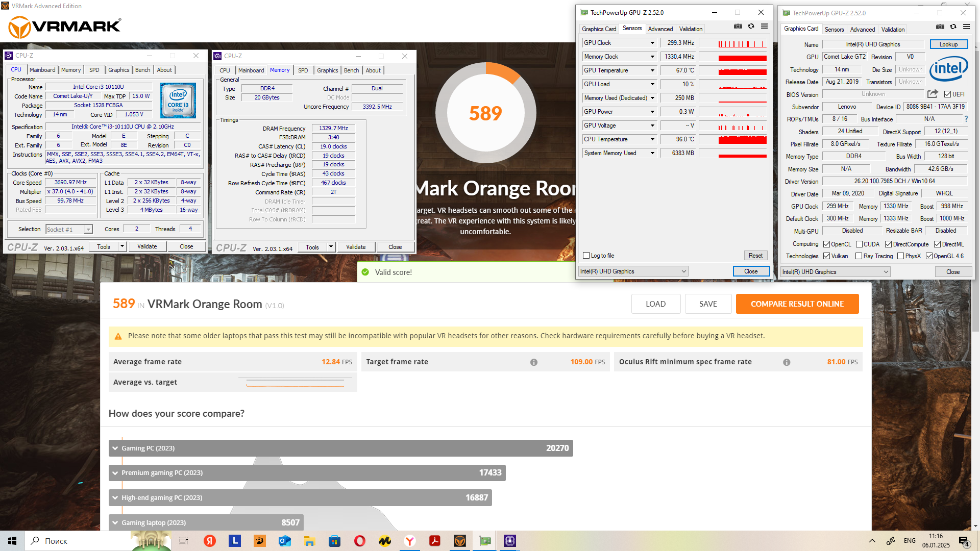
Task: Toggle the DirectCompute checkbox
Action: pyautogui.click(x=888, y=244)
